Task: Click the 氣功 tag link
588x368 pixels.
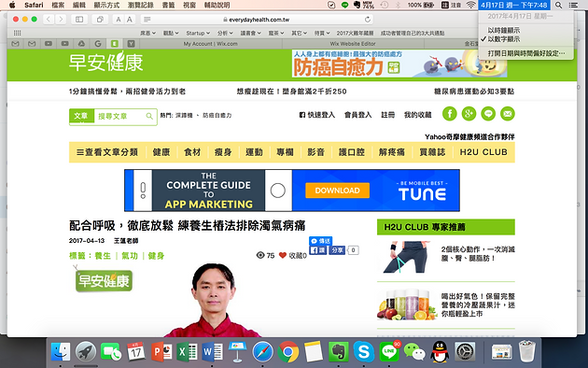Action: tap(130, 256)
